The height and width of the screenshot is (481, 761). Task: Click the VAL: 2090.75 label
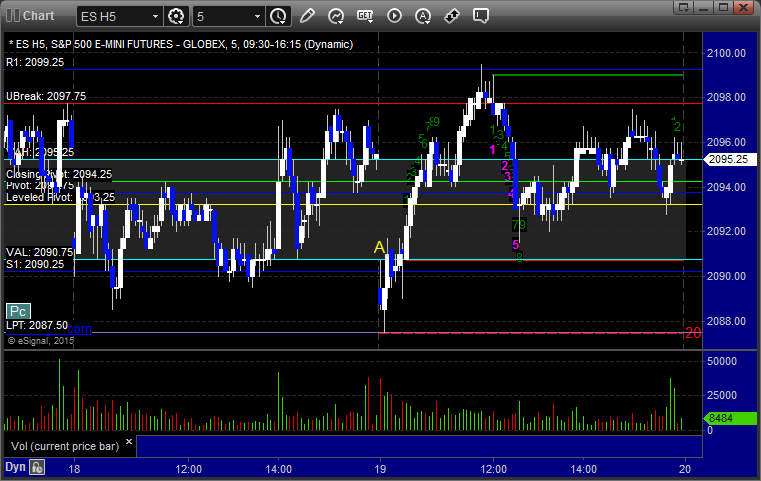click(39, 252)
